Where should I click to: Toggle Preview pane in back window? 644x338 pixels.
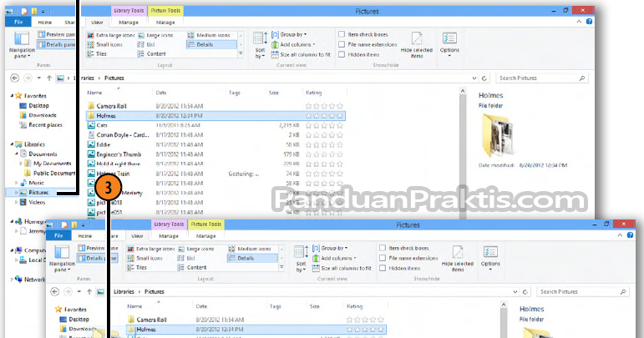point(57,34)
